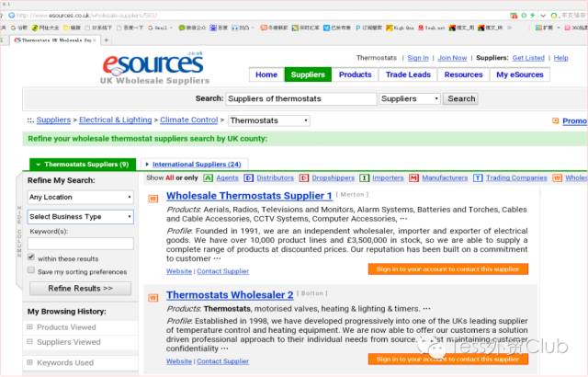
Task: Open the Products nav tab
Action: [356, 74]
